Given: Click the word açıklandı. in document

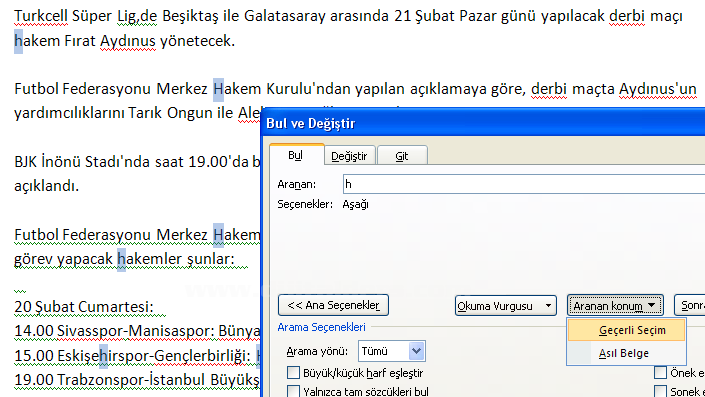Looking at the screenshot, I should click(46, 186).
